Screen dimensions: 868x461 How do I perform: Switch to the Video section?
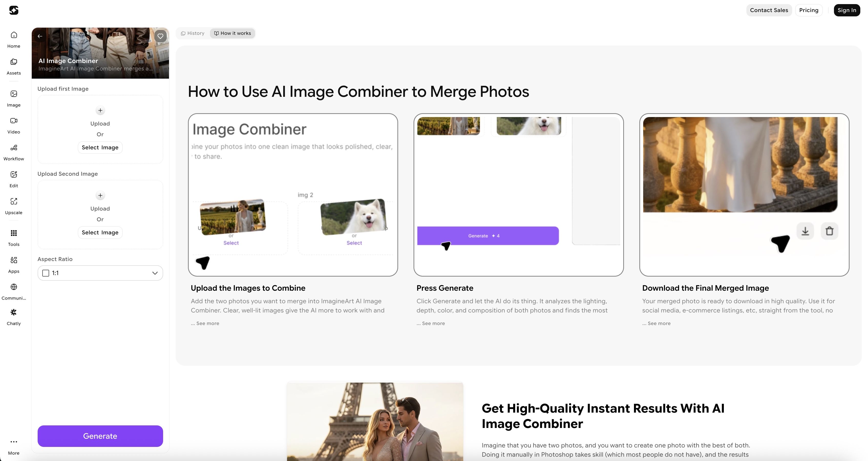pos(14,125)
